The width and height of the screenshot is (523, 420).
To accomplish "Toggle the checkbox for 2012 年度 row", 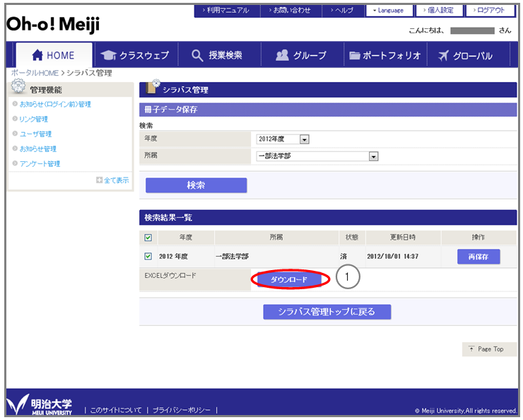I will click(x=148, y=256).
